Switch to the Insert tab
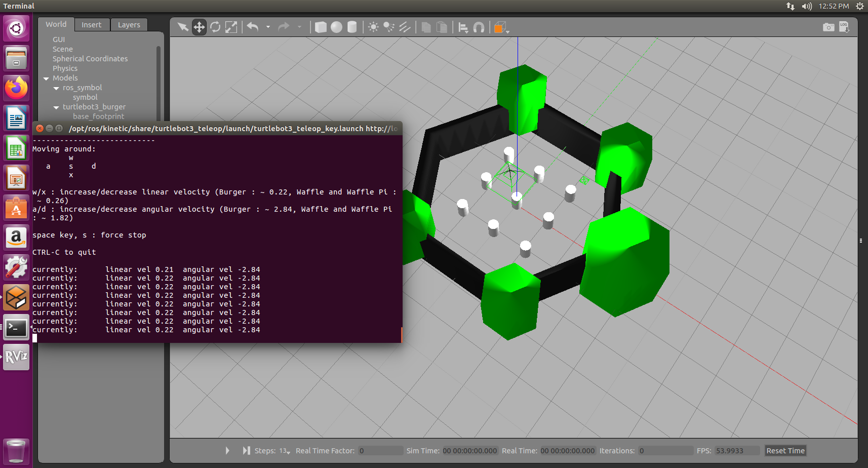The width and height of the screenshot is (868, 468). click(92, 24)
